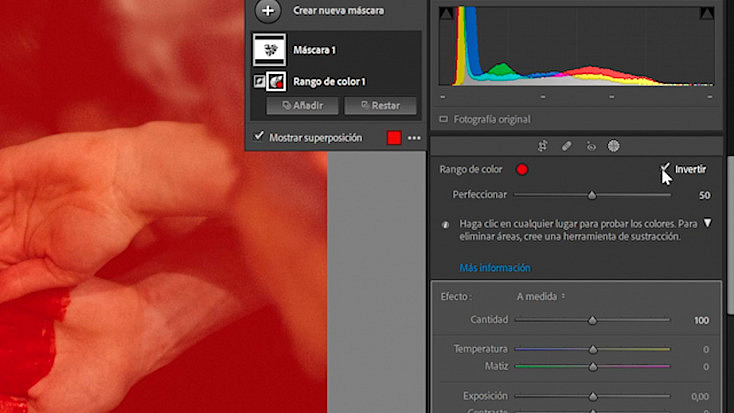Click the right panel vertical scrollbar
The height and width of the screenshot is (413, 734).
pos(730,236)
